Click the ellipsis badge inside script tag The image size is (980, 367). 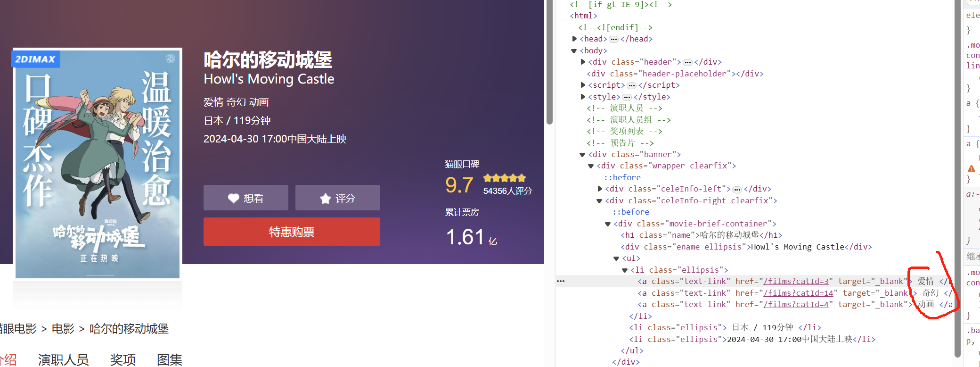point(631,85)
